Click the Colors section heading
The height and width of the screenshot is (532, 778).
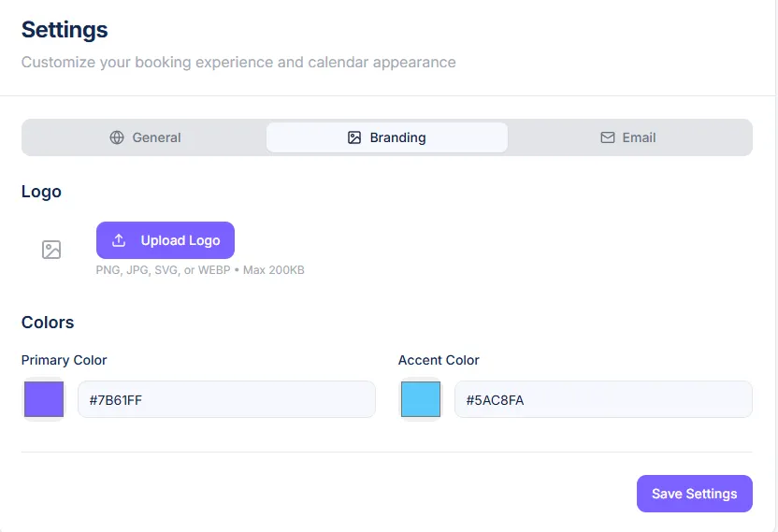tap(48, 323)
